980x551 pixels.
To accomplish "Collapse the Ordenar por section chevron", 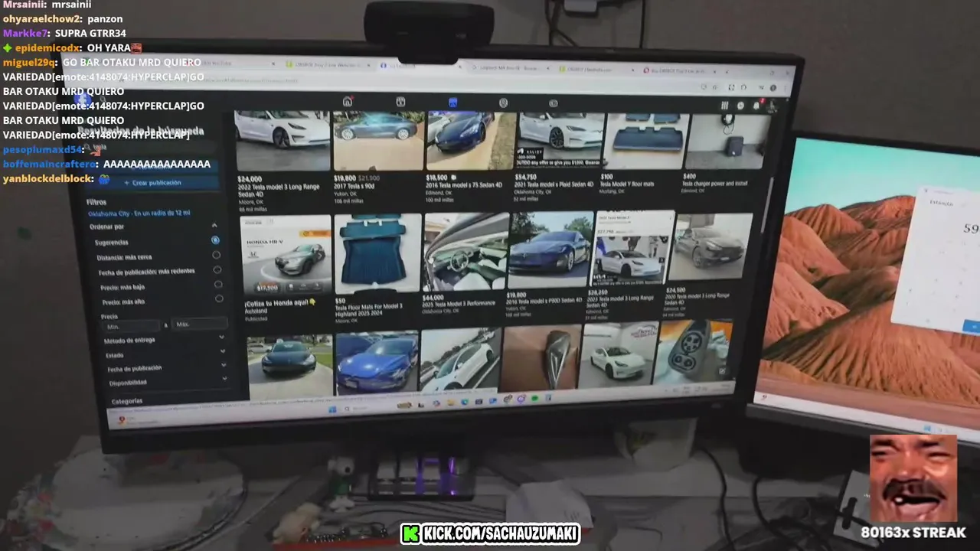I will coord(214,226).
